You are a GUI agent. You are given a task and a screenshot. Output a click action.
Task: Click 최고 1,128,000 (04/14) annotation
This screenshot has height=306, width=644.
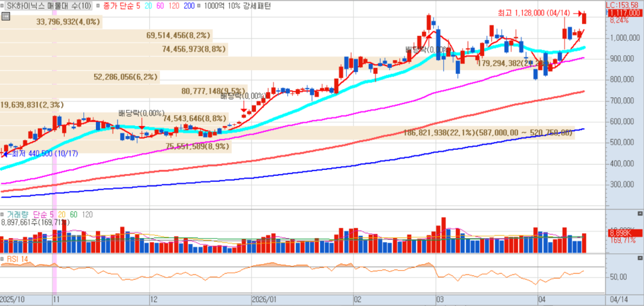[x=535, y=13]
